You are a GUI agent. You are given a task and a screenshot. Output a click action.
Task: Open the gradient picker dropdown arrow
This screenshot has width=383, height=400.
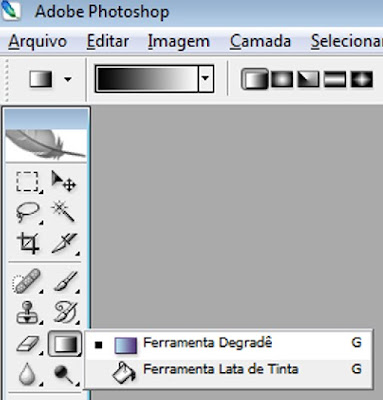206,79
